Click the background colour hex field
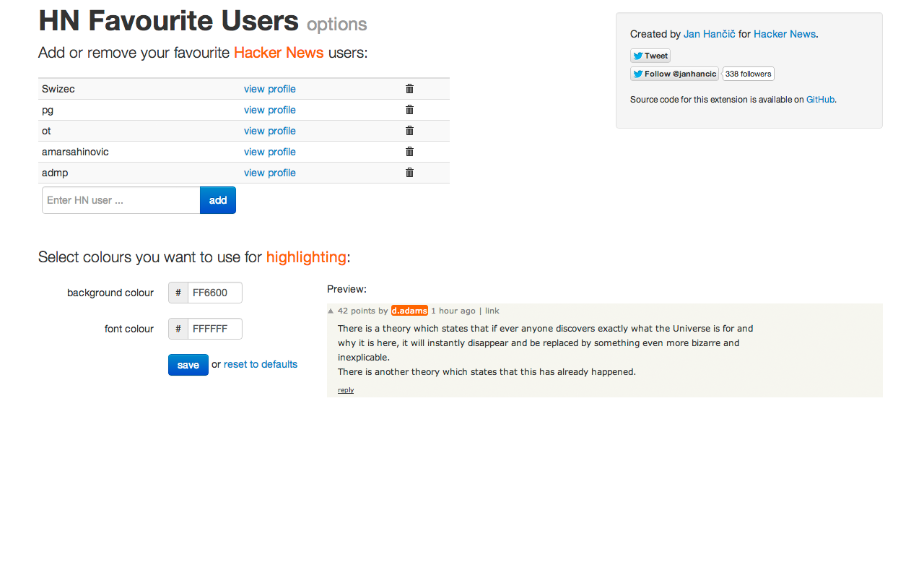Screen dimensions: 924x578 tap(215, 293)
